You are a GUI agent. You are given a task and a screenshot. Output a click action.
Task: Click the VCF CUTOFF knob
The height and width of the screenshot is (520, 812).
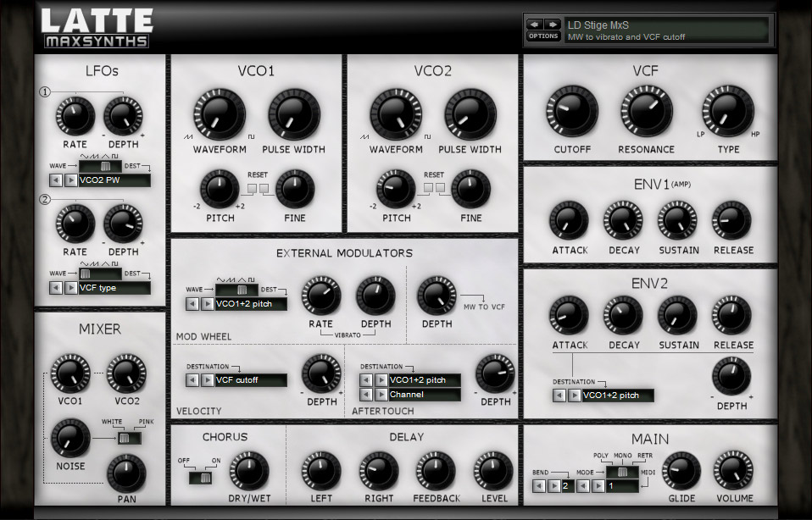[x=572, y=111]
